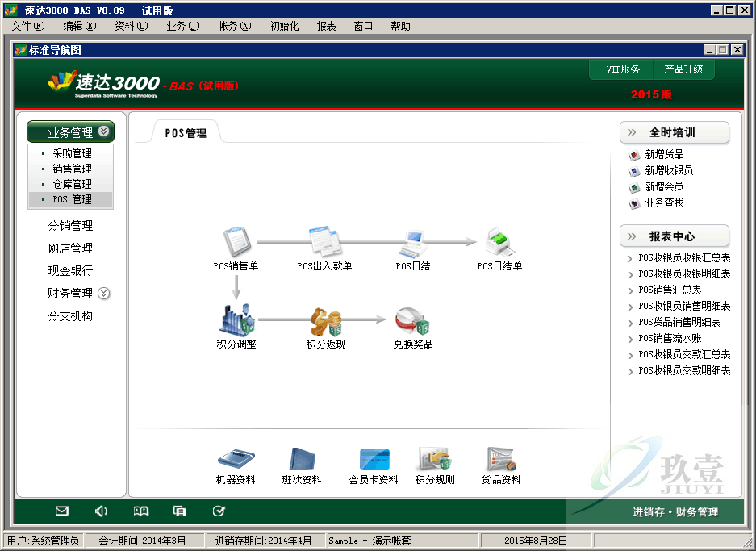Open the POS收银员收银明细表 report
The width and height of the screenshot is (756, 551).
pos(684,273)
